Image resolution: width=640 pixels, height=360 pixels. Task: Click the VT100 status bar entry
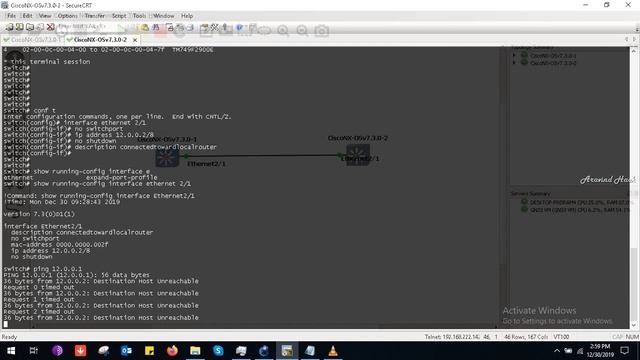(x=561, y=337)
